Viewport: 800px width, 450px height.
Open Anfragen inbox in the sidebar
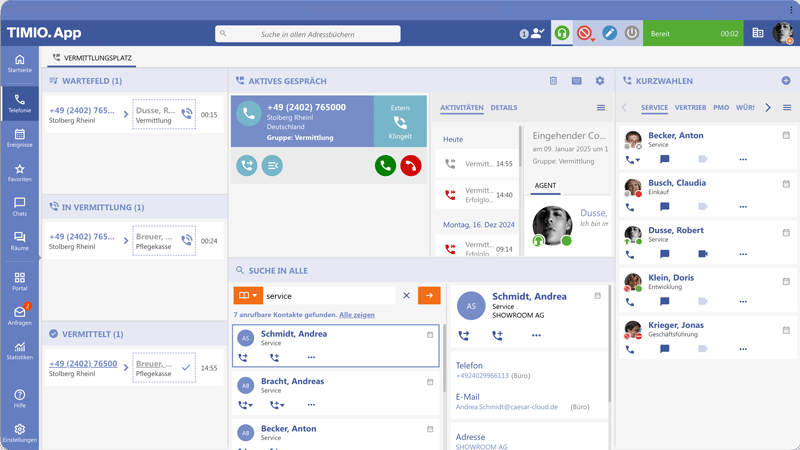point(19,316)
